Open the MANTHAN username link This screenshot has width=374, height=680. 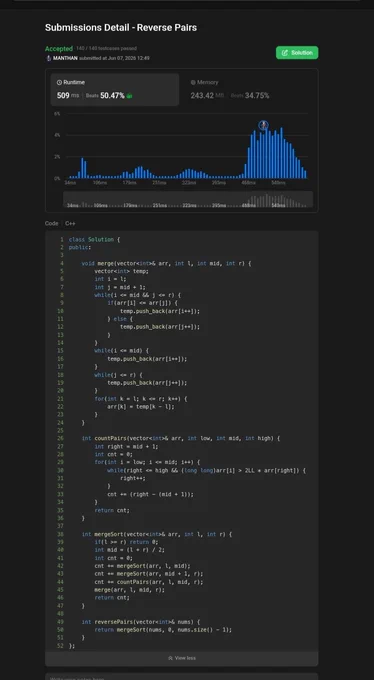[65, 58]
